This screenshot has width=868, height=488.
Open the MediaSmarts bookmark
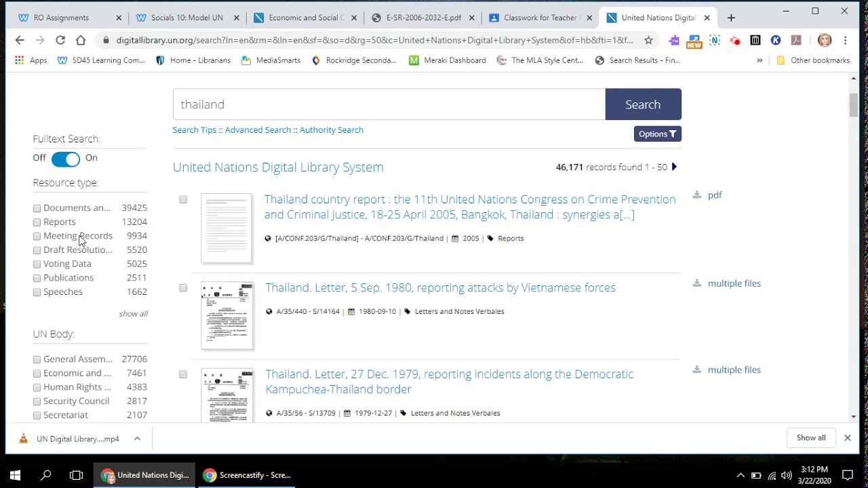point(271,60)
